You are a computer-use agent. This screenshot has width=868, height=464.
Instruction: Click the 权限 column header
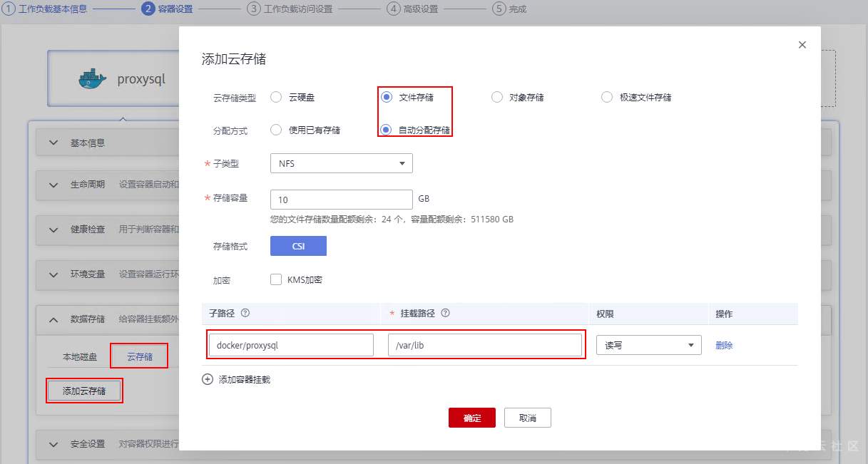tap(605, 314)
